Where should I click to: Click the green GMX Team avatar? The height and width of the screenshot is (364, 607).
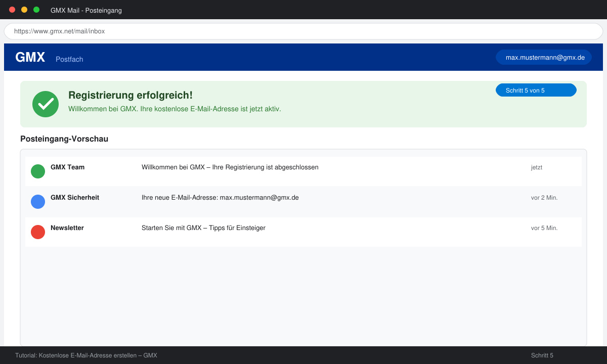(38, 171)
